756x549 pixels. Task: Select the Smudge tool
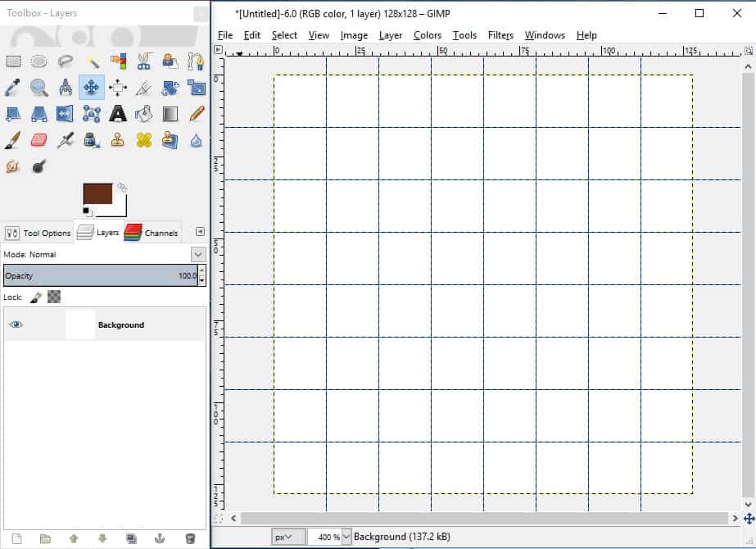(13, 166)
